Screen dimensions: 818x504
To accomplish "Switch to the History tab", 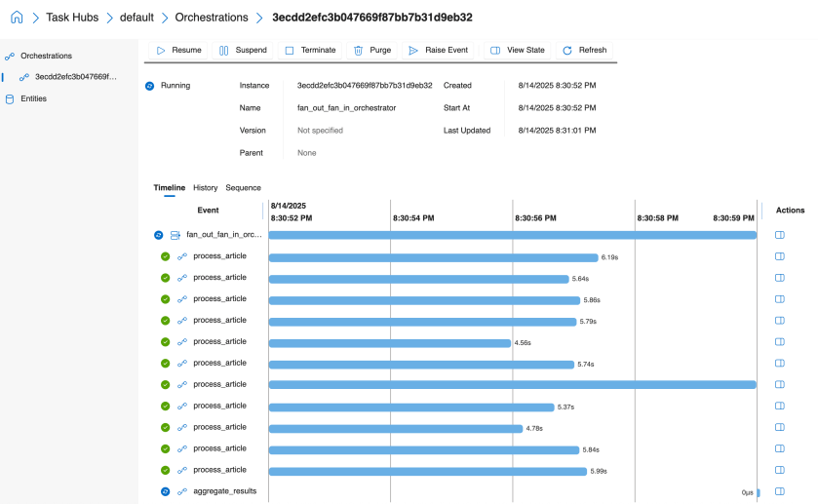I will 205,188.
